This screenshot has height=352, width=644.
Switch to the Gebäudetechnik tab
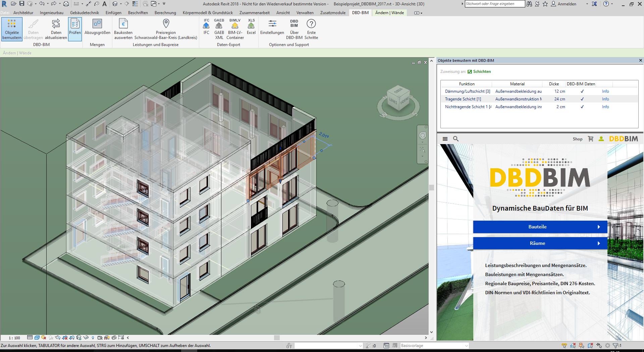click(85, 13)
